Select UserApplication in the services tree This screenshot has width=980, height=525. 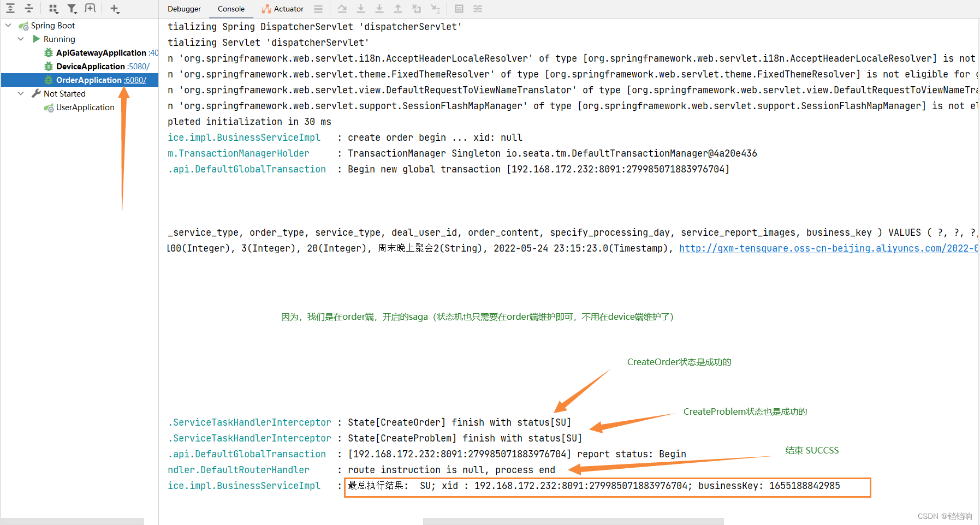pyautogui.click(x=85, y=108)
